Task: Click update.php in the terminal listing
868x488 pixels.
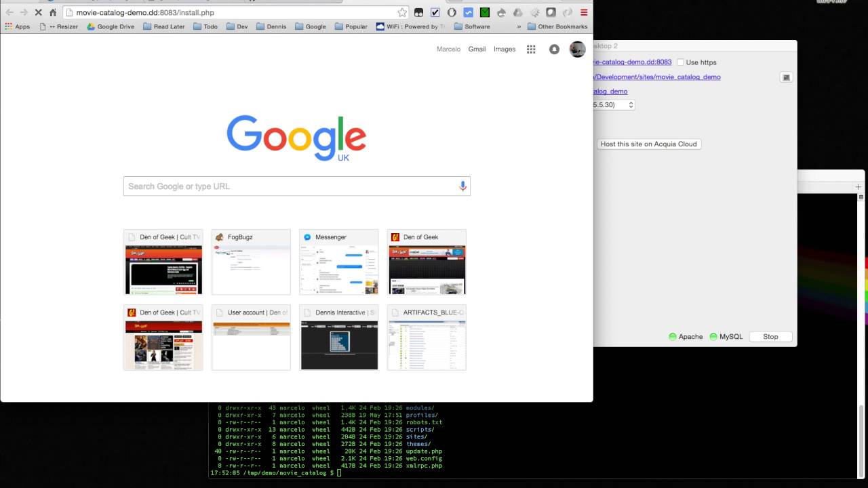Action: pyautogui.click(x=424, y=451)
